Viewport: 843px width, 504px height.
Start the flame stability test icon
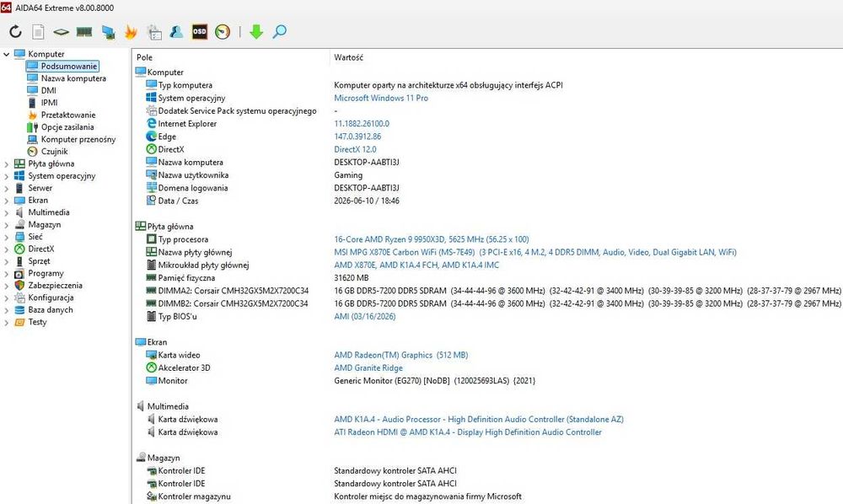pyautogui.click(x=131, y=32)
